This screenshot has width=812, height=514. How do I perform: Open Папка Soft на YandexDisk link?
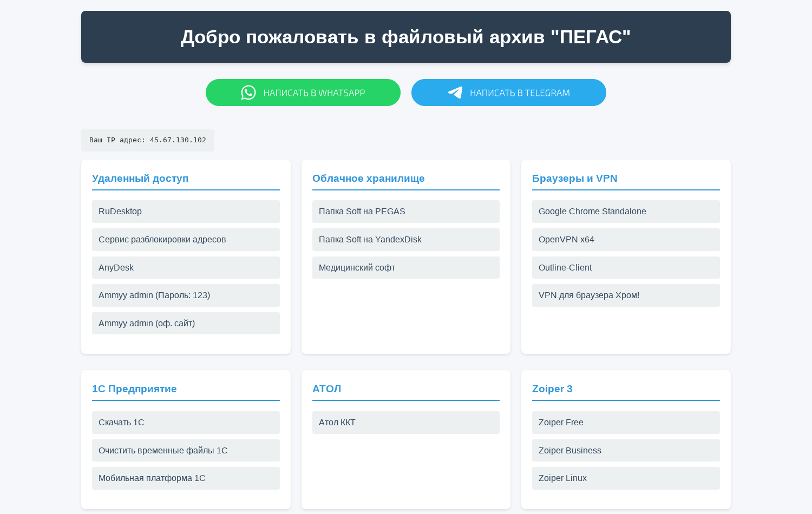point(406,240)
